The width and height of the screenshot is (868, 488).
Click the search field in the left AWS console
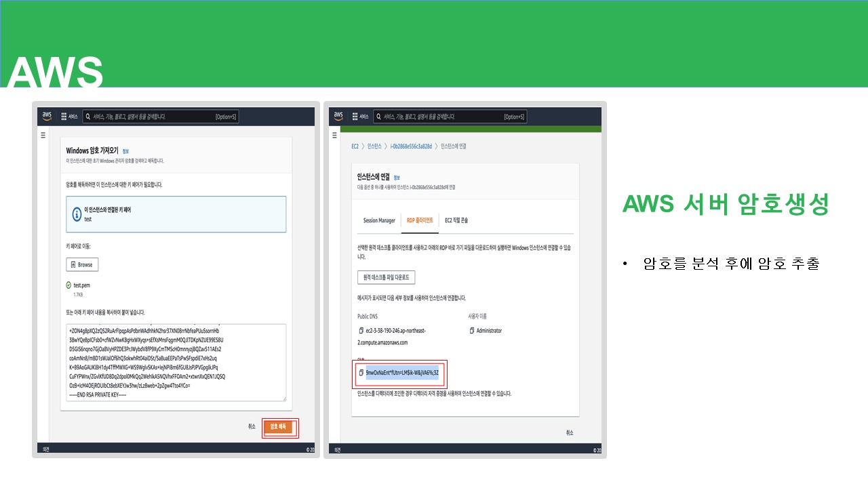point(161,117)
